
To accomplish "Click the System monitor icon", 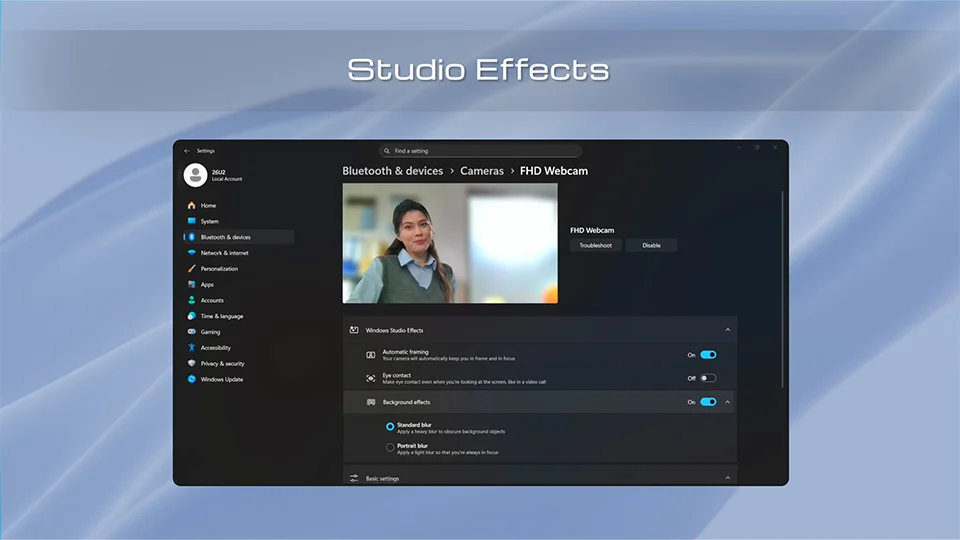I will click(192, 221).
